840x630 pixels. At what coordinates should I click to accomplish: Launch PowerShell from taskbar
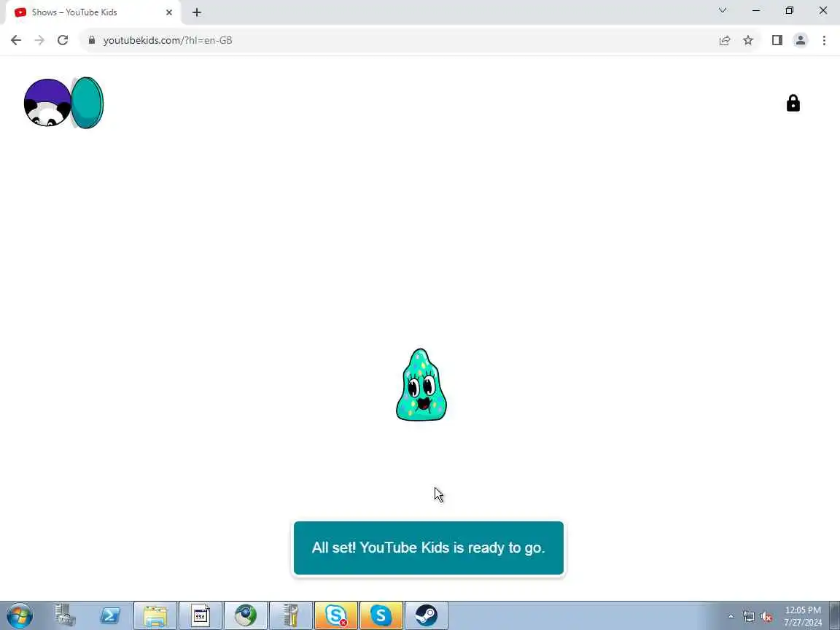(110, 615)
